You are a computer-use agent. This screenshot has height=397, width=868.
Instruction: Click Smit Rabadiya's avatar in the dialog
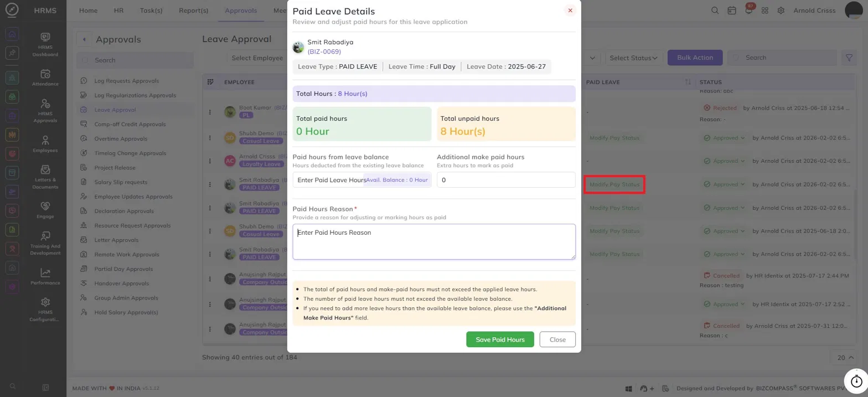(x=298, y=47)
